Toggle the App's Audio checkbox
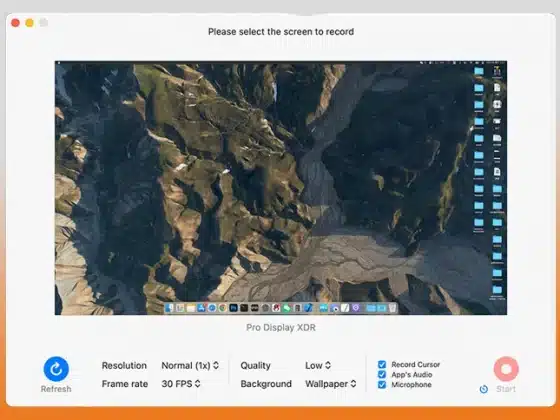The width and height of the screenshot is (560, 420). [x=382, y=374]
